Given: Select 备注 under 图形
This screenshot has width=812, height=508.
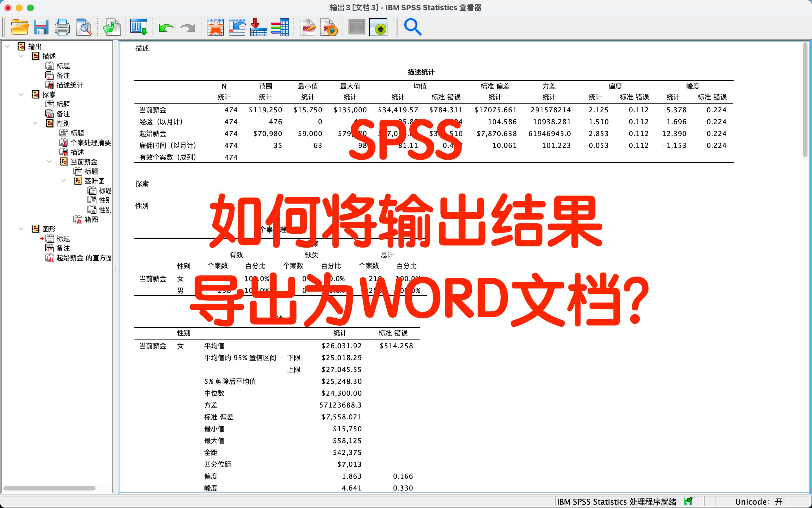Looking at the screenshot, I should point(58,248).
